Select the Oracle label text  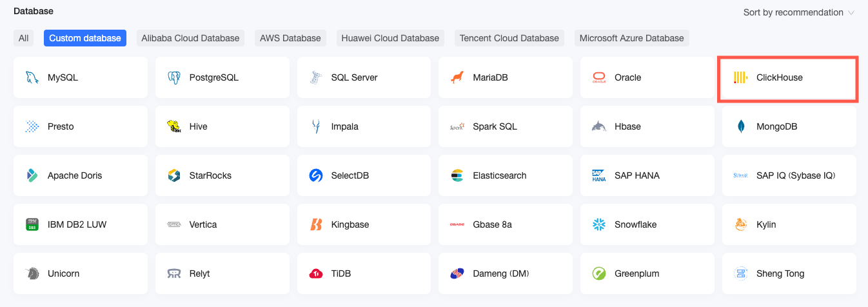pyautogui.click(x=628, y=77)
